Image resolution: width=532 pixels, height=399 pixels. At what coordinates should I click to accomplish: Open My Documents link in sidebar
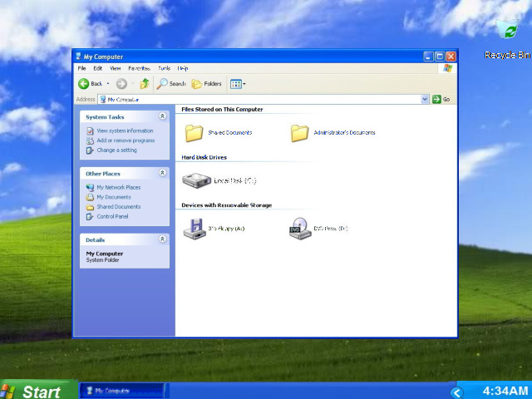coord(114,197)
